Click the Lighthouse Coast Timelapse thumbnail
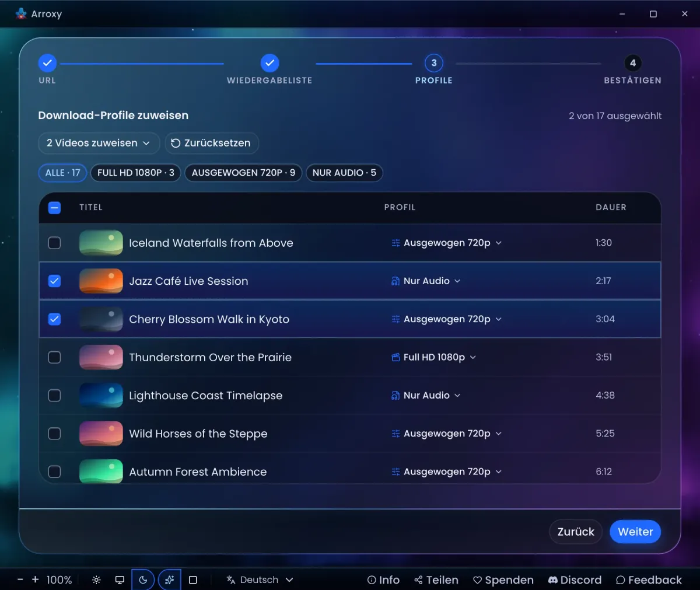Image resolution: width=700 pixels, height=590 pixels. click(101, 395)
